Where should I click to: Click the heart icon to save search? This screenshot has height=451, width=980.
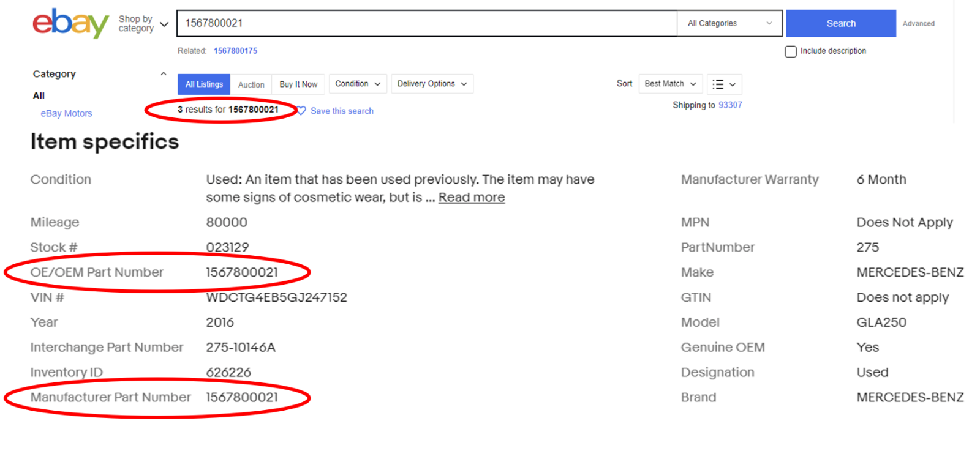pos(301,111)
